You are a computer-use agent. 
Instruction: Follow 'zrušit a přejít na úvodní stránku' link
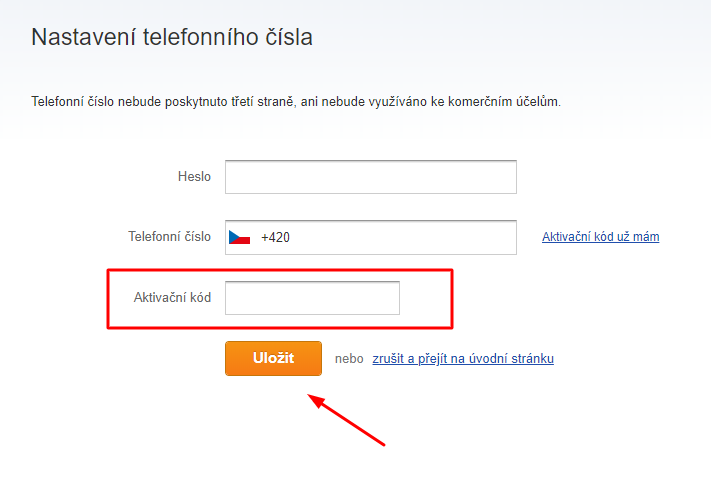click(463, 359)
